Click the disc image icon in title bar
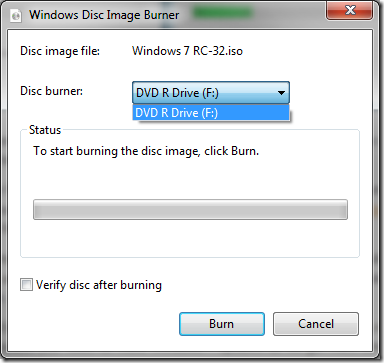 pos(16,15)
